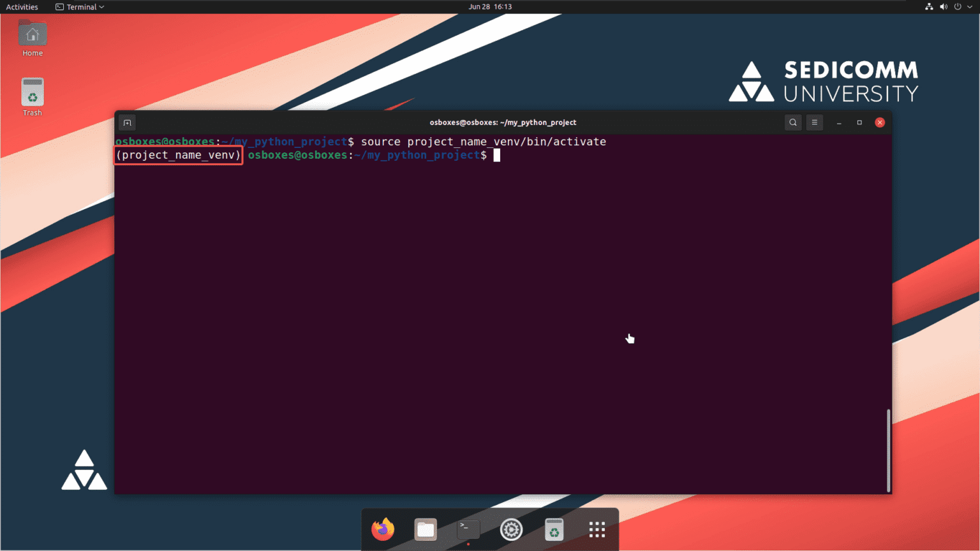This screenshot has width=980, height=551.
Task: Minimize the terminal window
Action: point(839,122)
